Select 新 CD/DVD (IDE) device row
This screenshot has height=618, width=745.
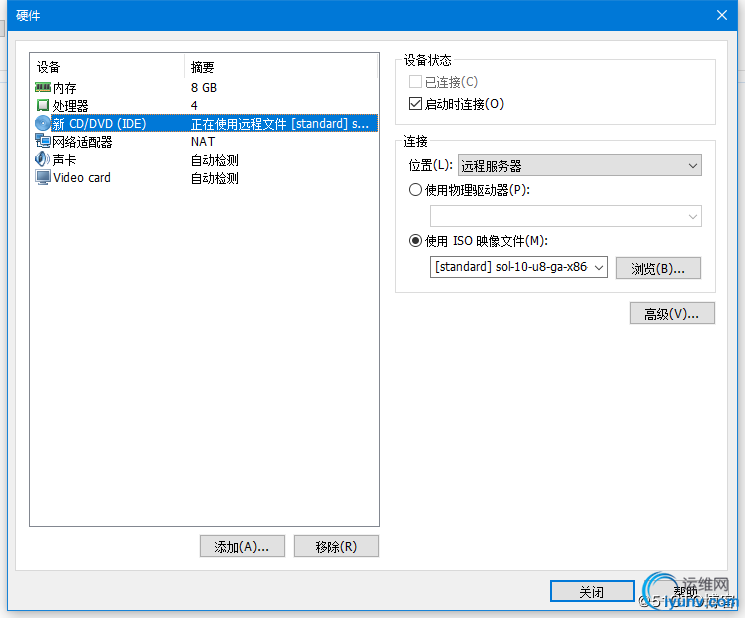pyautogui.click(x=204, y=124)
